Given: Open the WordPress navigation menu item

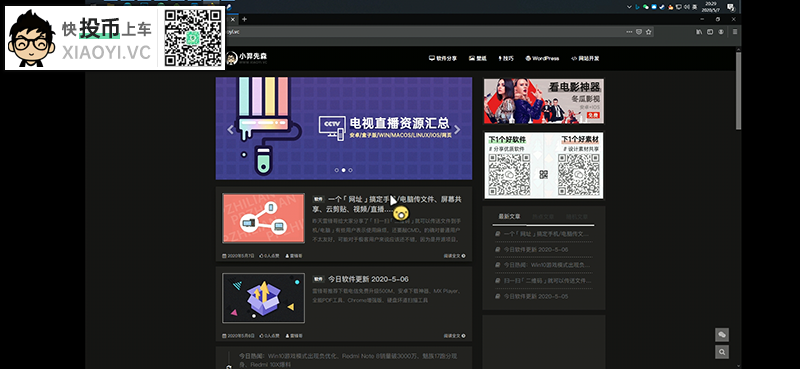Looking at the screenshot, I should pyautogui.click(x=542, y=58).
